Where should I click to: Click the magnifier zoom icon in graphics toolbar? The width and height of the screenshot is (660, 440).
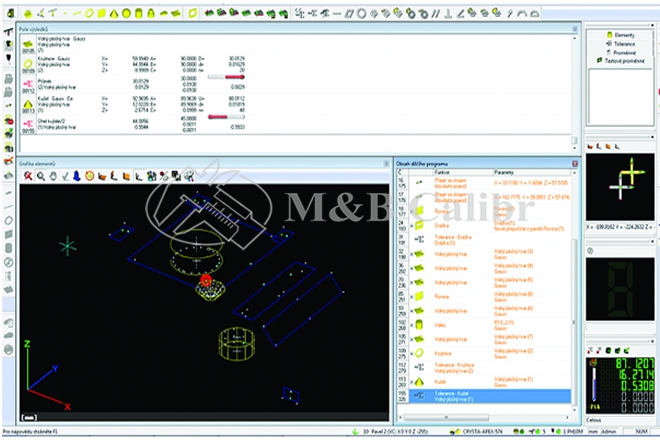tap(41, 176)
